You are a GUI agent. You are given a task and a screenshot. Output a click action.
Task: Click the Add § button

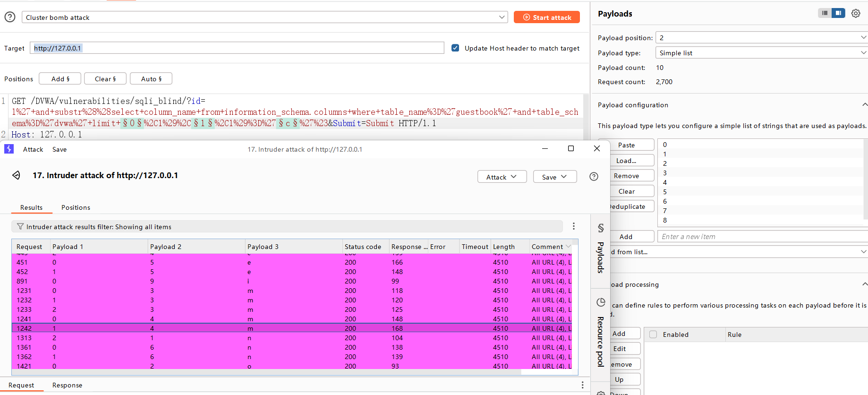pos(60,78)
